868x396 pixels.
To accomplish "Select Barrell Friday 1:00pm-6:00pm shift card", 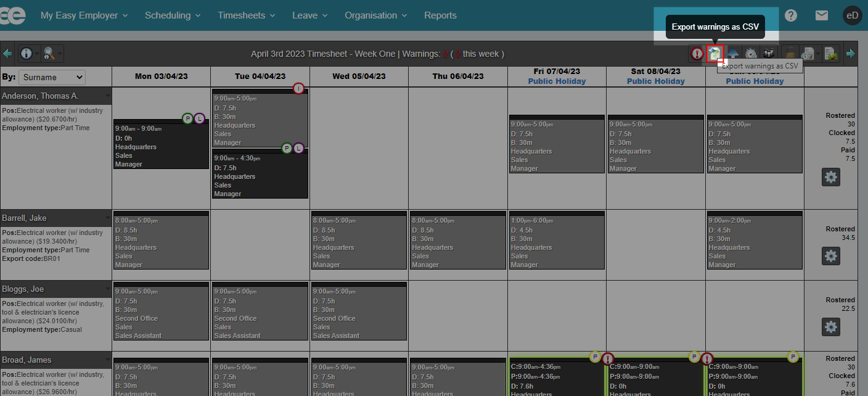I will point(557,240).
